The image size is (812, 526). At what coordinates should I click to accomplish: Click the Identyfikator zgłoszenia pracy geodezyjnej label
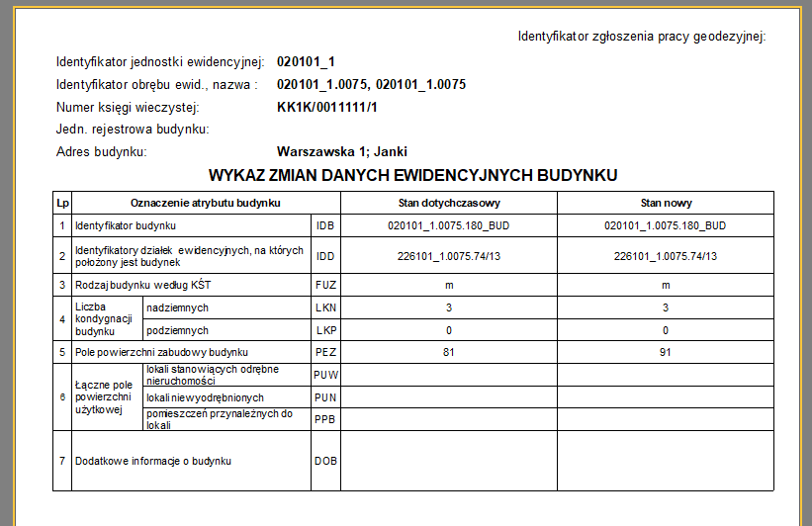click(x=642, y=37)
